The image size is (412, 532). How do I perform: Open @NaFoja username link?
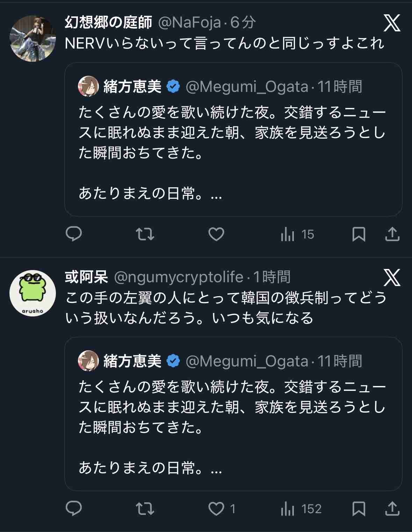point(189,23)
